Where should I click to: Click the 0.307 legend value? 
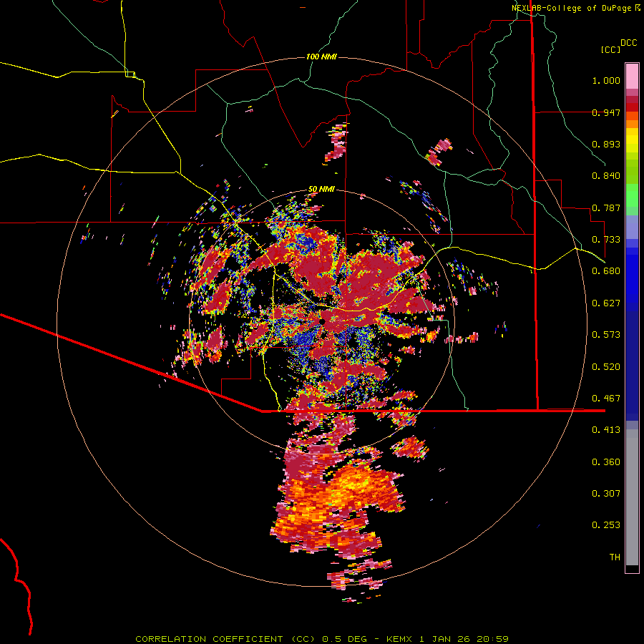point(606,494)
